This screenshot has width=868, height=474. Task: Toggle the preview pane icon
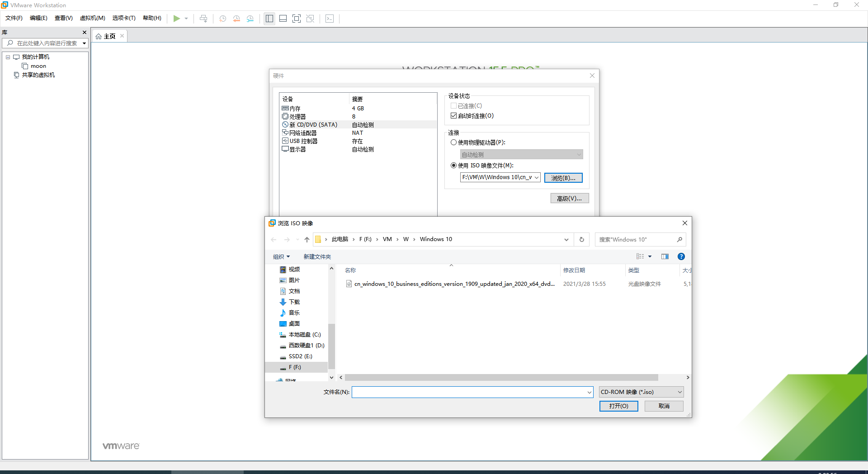pyautogui.click(x=665, y=256)
